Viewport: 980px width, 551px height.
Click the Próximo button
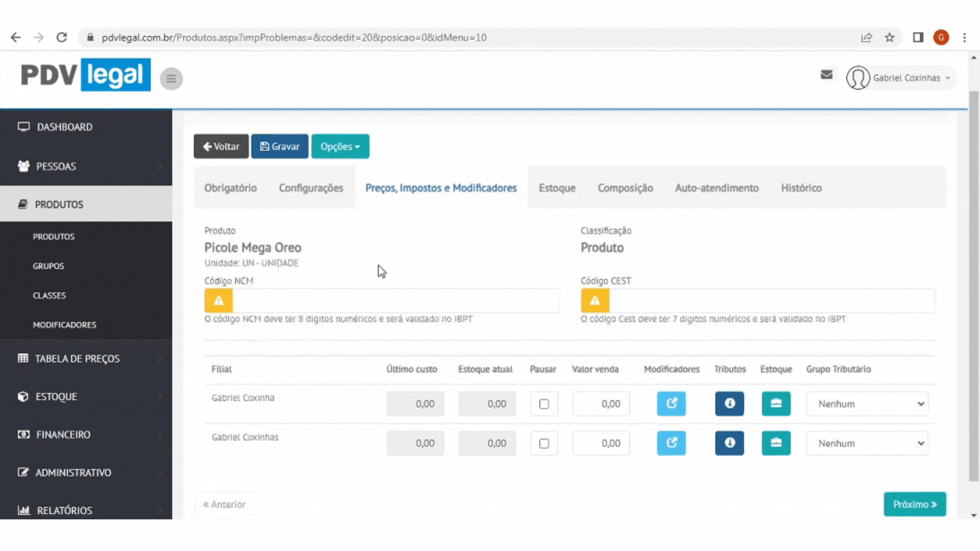point(914,504)
